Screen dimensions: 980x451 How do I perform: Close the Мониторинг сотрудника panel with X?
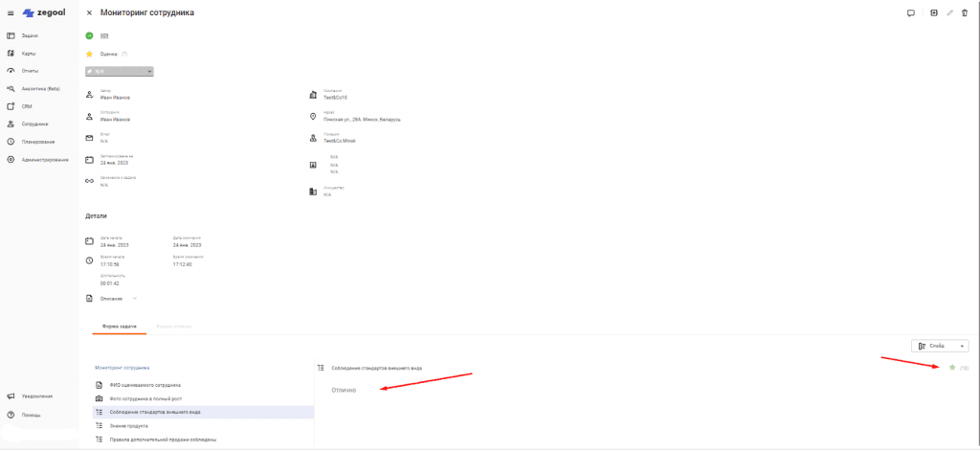tap(90, 12)
